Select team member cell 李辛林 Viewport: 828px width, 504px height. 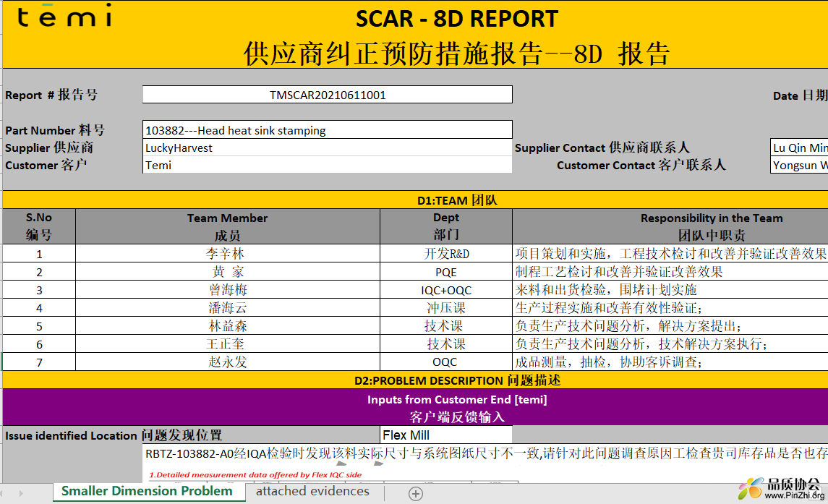(228, 254)
